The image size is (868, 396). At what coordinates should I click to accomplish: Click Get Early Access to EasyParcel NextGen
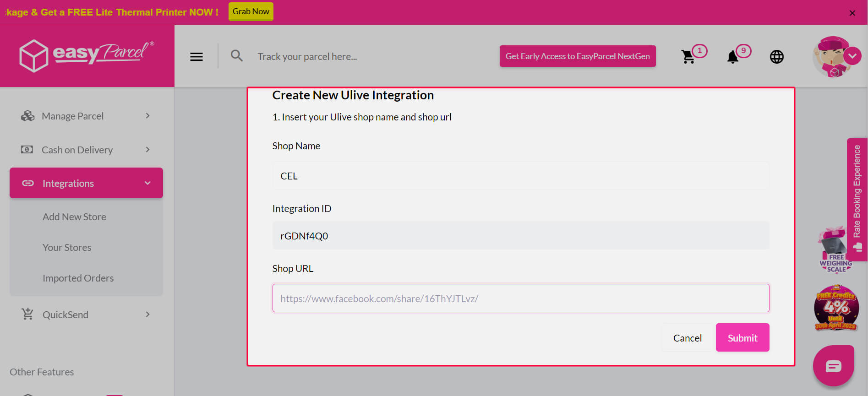point(578,56)
